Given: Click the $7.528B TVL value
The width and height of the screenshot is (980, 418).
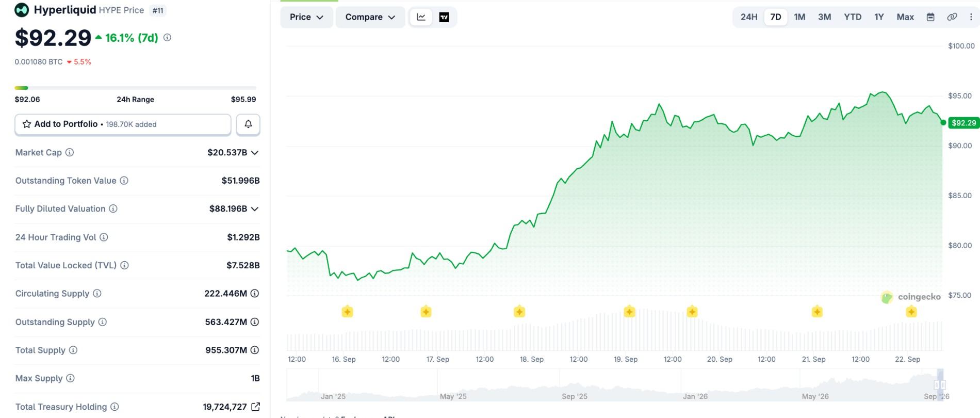Looking at the screenshot, I should click(243, 265).
